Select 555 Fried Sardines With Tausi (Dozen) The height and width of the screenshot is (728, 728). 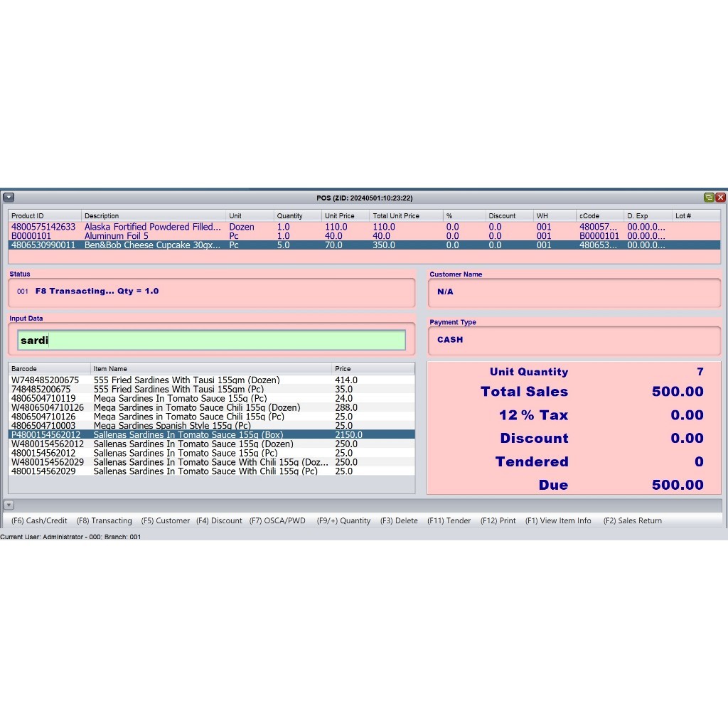click(x=212, y=380)
